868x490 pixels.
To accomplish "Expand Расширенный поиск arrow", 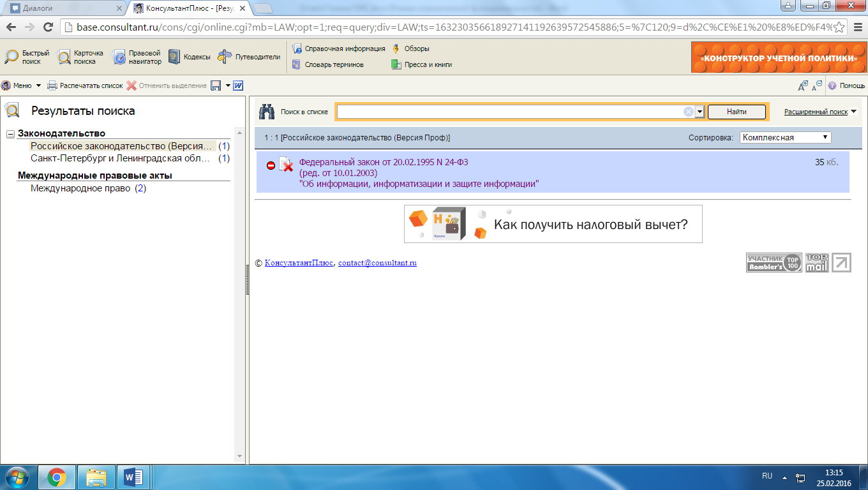I will click(853, 112).
